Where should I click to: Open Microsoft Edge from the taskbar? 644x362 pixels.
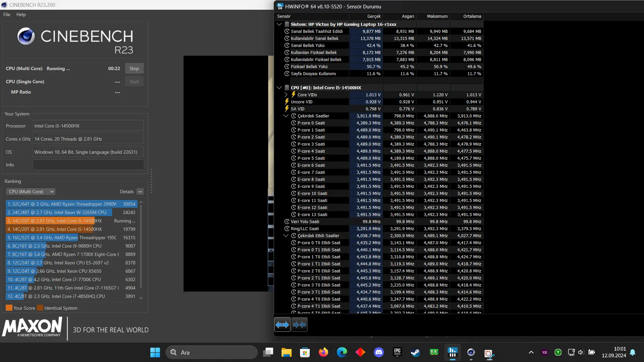342,352
